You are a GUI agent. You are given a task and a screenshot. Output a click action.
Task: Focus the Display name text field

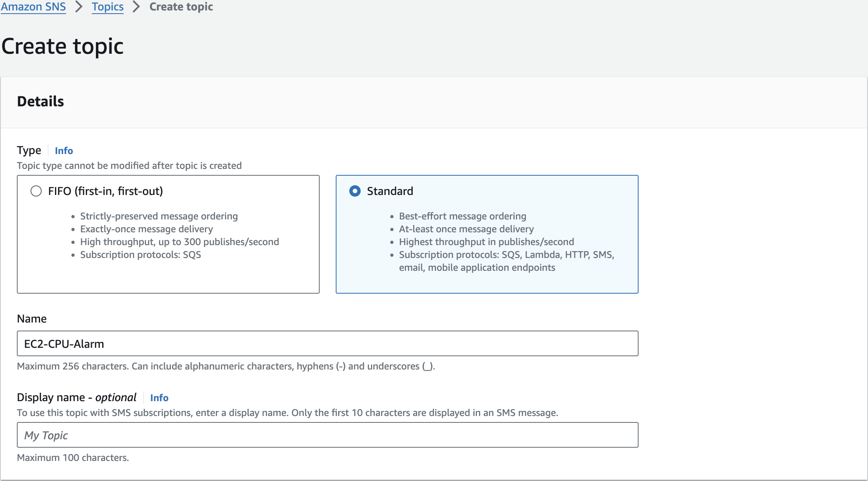click(x=327, y=435)
